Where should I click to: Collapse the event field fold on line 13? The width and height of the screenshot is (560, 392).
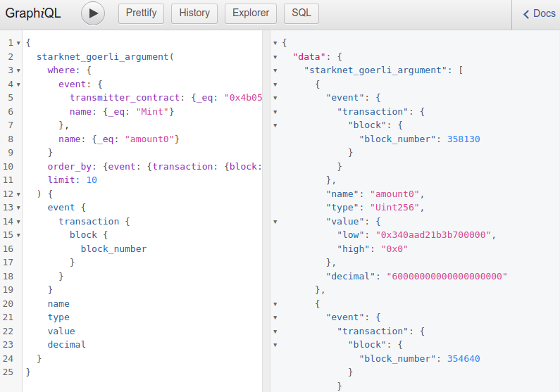click(18, 208)
